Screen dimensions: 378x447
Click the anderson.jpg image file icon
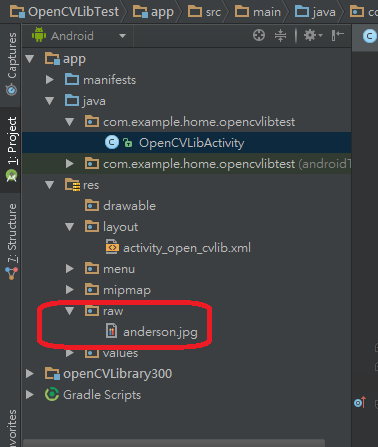111,331
